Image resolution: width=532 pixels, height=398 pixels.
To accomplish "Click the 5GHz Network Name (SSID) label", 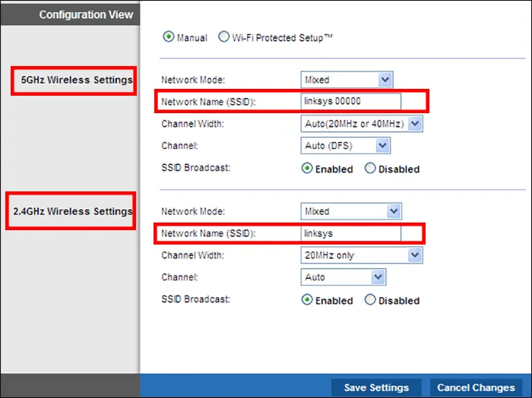I will (x=208, y=102).
